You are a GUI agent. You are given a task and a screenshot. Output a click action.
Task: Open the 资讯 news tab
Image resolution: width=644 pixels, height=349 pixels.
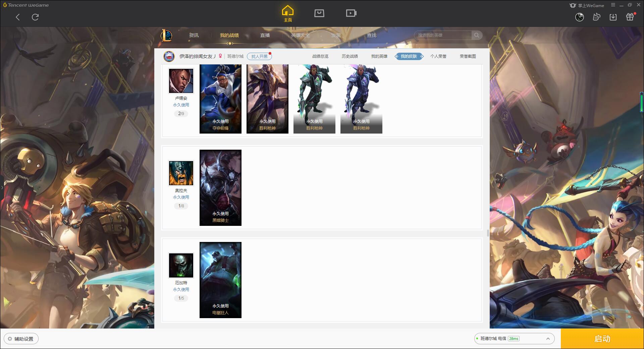194,35
